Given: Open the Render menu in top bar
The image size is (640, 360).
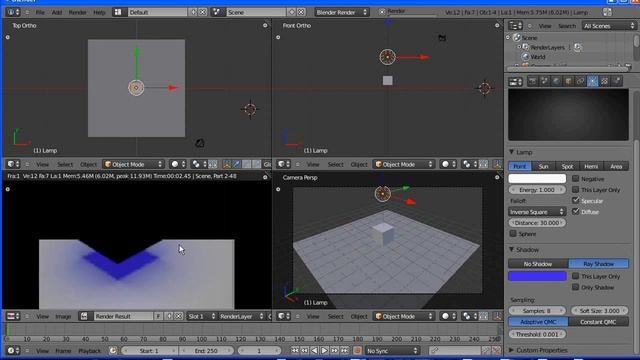Looking at the screenshot, I should 77,12.
